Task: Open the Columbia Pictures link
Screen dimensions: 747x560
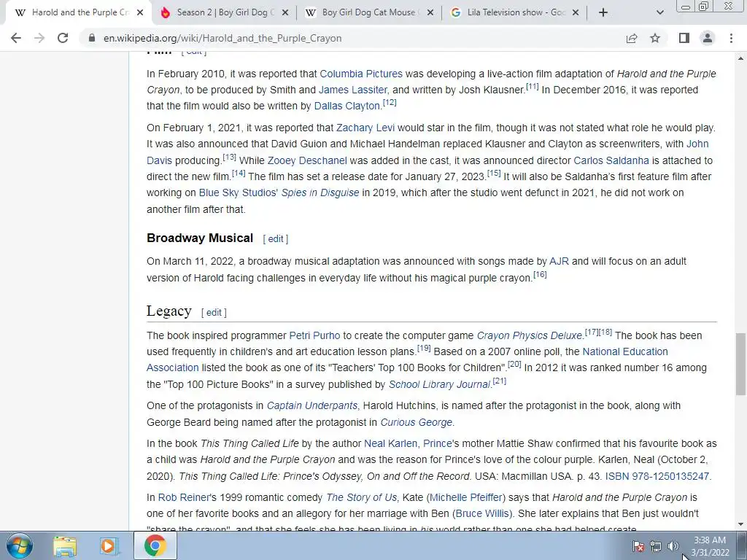Action: tap(361, 74)
